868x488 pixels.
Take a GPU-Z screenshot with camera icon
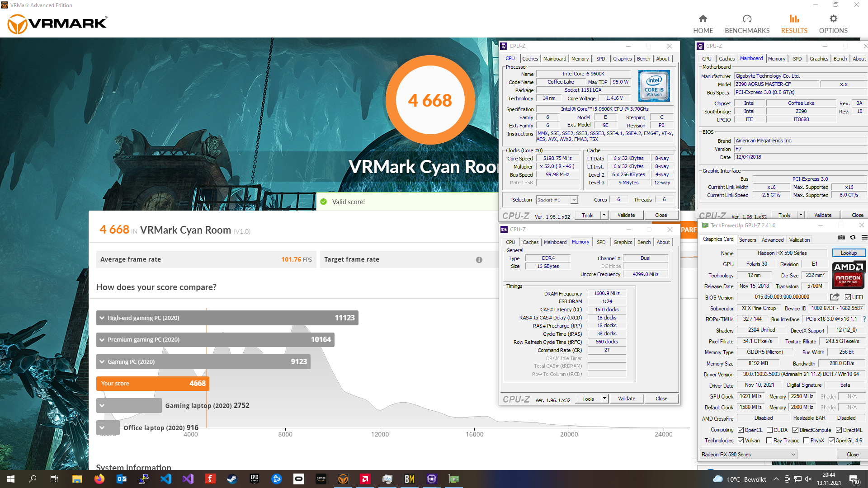click(841, 237)
